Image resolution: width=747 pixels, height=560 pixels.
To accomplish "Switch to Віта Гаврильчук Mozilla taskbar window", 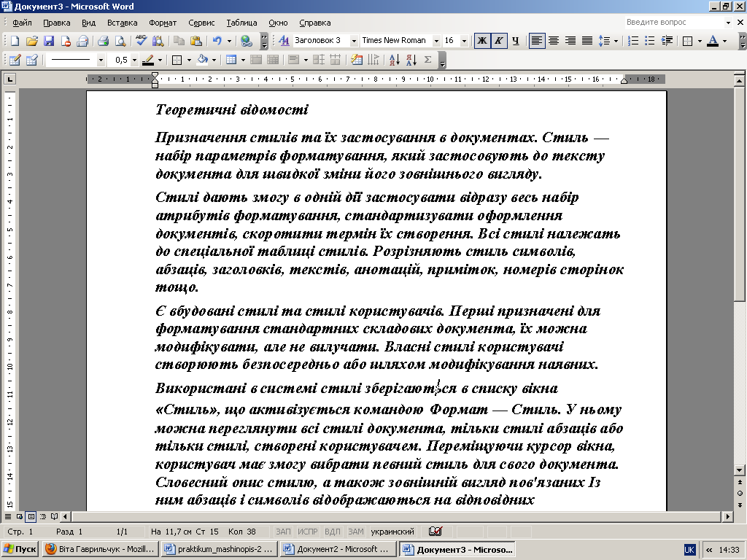I will [101, 549].
